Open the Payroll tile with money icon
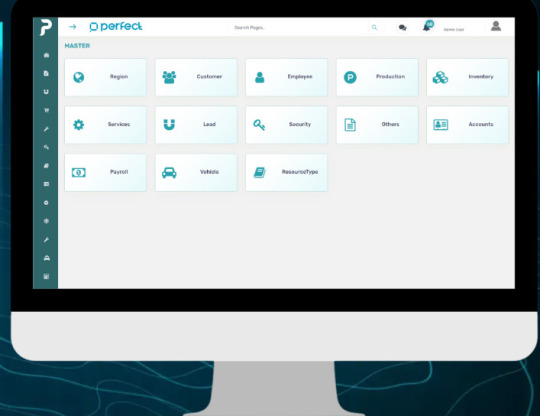The height and width of the screenshot is (416, 540). [105, 173]
